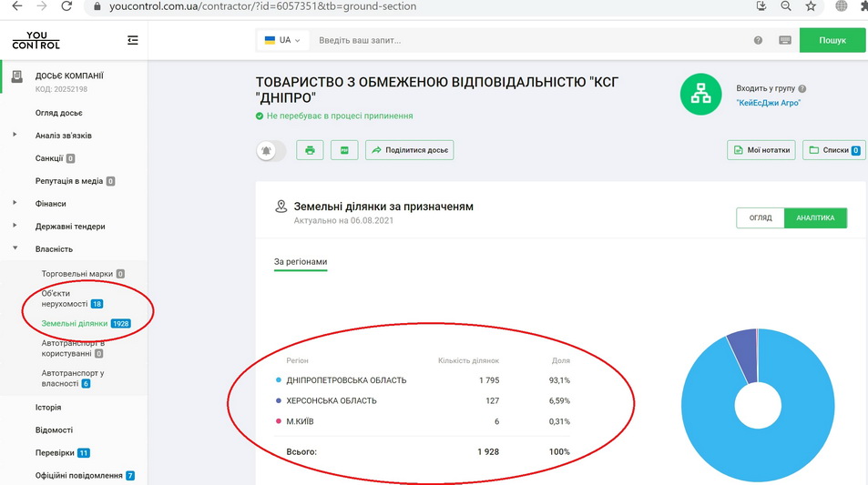Click the Кількість ділянок column header
This screenshot has width=868, height=485.
point(468,360)
